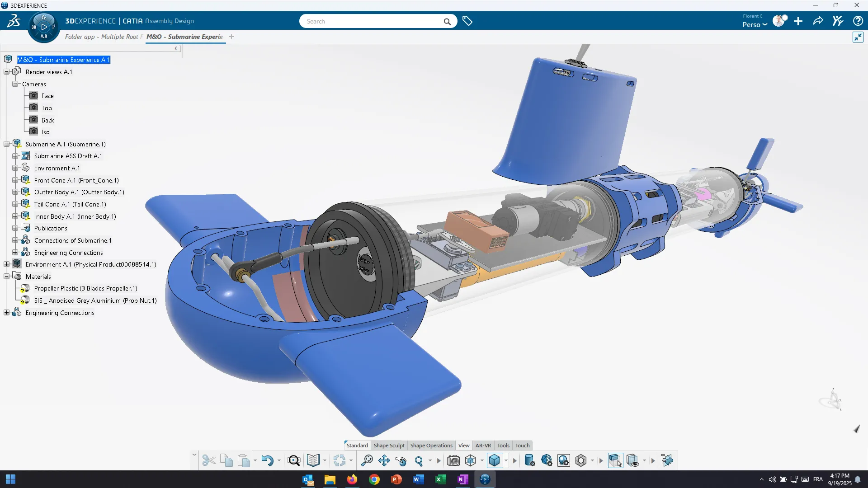Click the Isometric view cube icon
The height and width of the screenshot is (488, 868).
[x=495, y=460]
